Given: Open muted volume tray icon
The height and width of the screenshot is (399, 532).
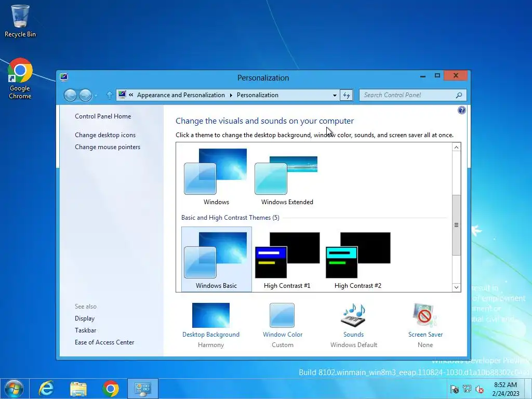Looking at the screenshot, I should (480, 389).
